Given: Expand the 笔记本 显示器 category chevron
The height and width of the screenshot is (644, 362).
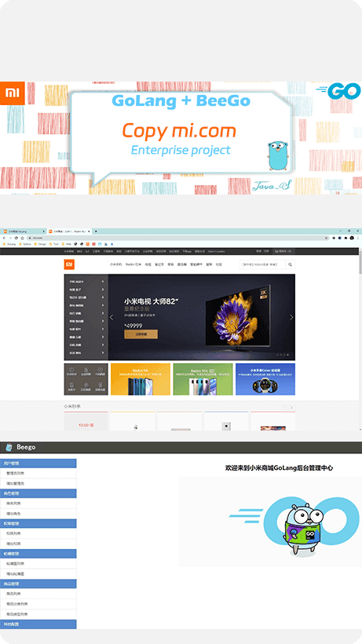Looking at the screenshot, I should click(102, 297).
